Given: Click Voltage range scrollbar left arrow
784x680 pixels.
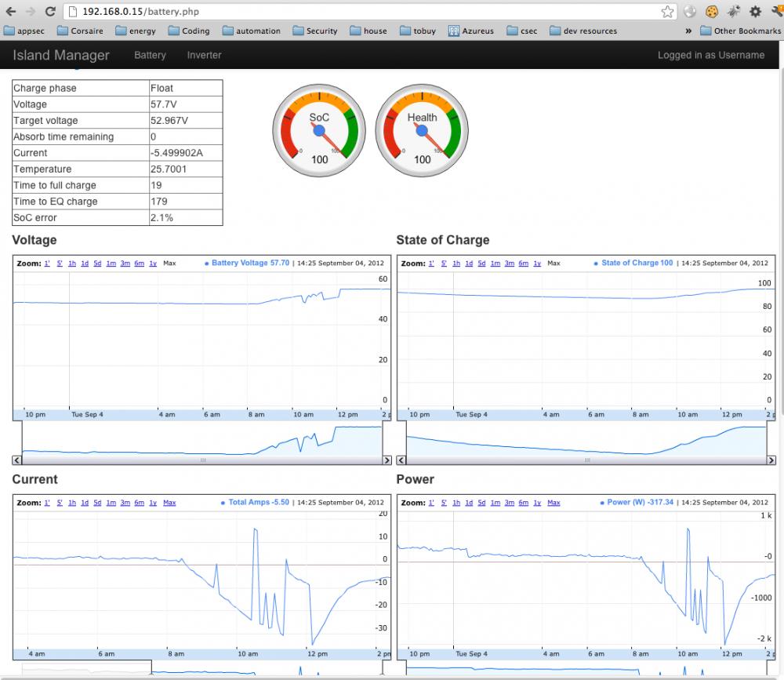Looking at the screenshot, I should click(17, 460).
